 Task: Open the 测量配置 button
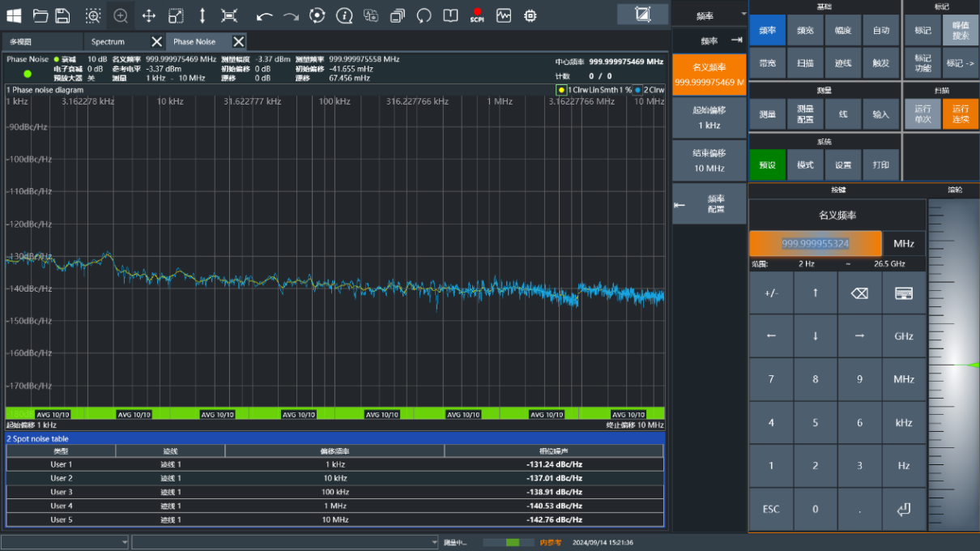click(805, 114)
